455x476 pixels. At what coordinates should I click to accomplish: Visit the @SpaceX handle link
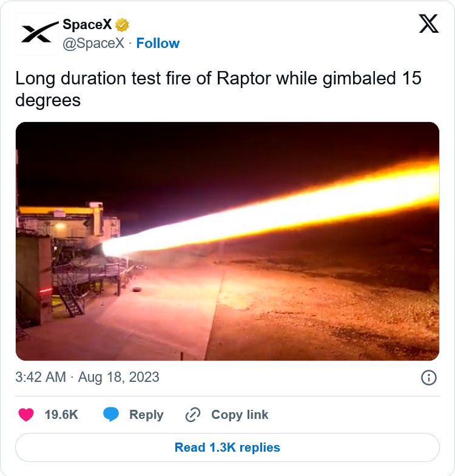tap(93, 43)
